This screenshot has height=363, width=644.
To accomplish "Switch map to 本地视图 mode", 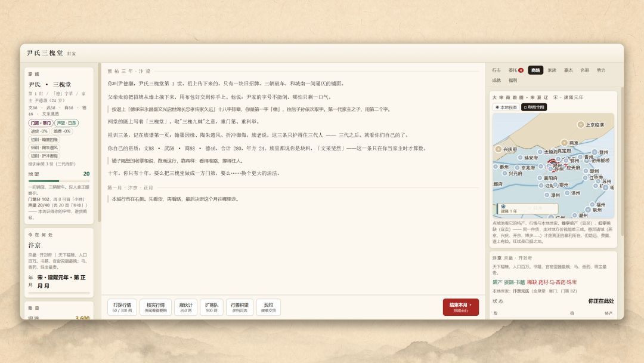I will click(506, 107).
